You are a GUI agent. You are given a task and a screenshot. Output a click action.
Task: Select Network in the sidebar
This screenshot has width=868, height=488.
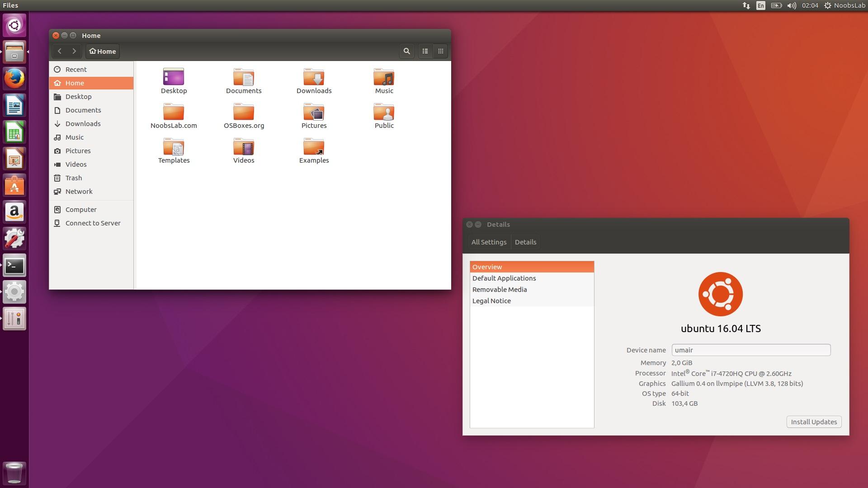click(79, 192)
